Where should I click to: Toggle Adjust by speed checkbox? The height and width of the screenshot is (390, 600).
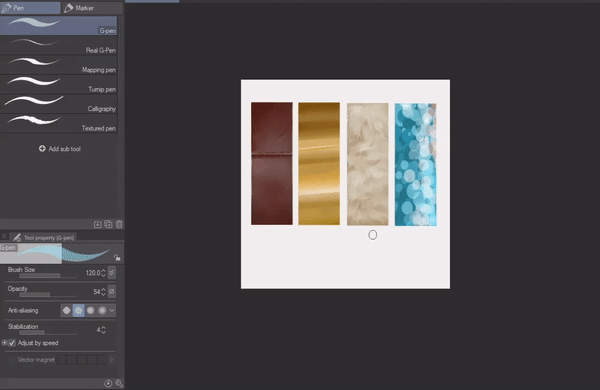tap(12, 343)
